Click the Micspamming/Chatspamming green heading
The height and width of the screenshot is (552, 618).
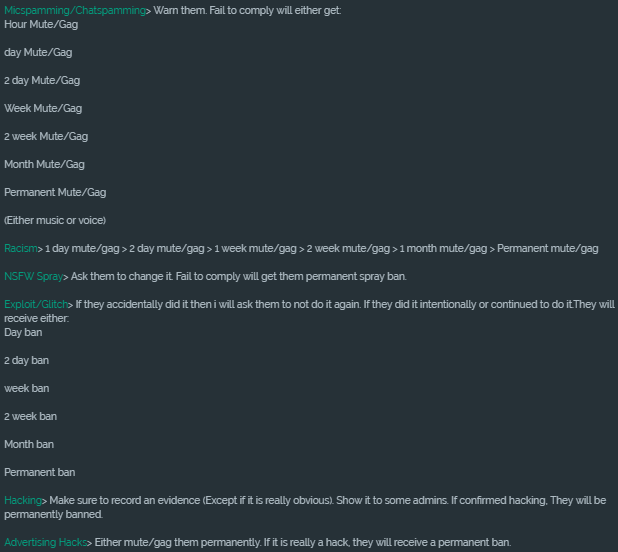[x=75, y=11]
